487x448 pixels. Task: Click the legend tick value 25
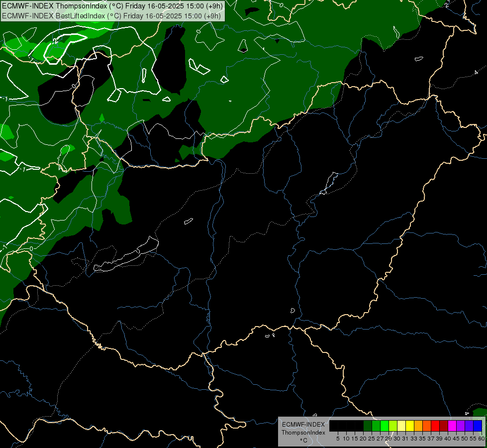tap(372, 439)
